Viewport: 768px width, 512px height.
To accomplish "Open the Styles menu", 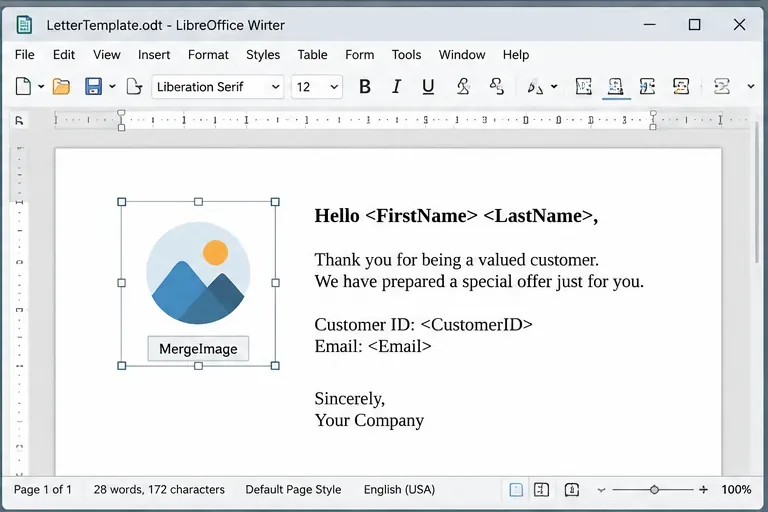I will click(263, 54).
